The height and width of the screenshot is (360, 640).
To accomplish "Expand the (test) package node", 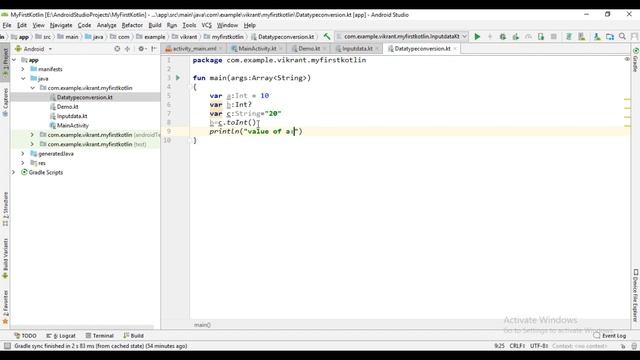I will tap(33, 144).
